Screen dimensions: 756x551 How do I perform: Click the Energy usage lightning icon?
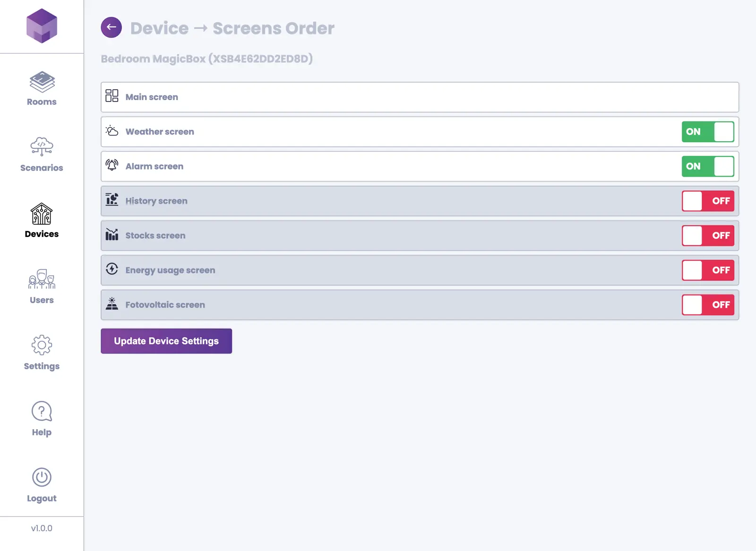pos(112,269)
